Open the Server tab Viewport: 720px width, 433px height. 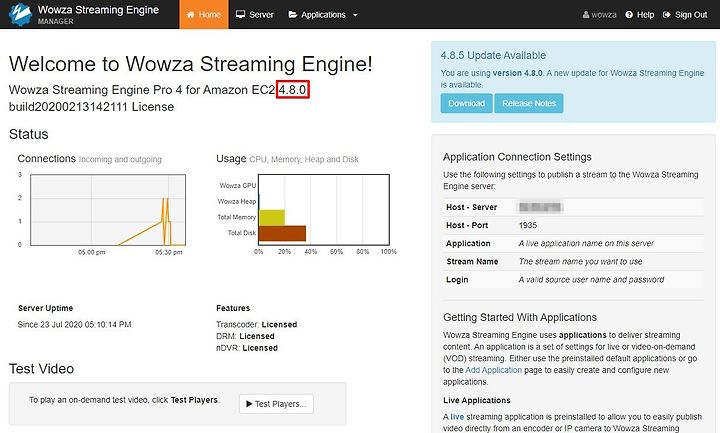point(254,14)
